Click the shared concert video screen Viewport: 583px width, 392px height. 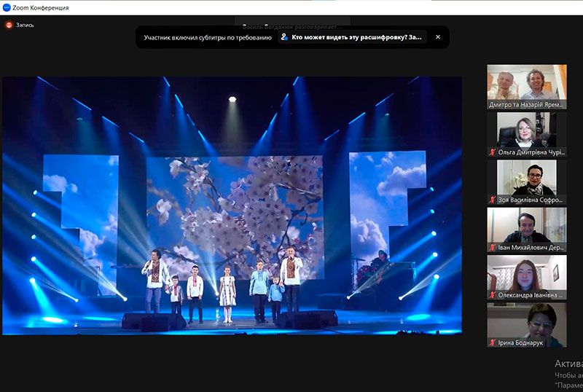pos(232,205)
